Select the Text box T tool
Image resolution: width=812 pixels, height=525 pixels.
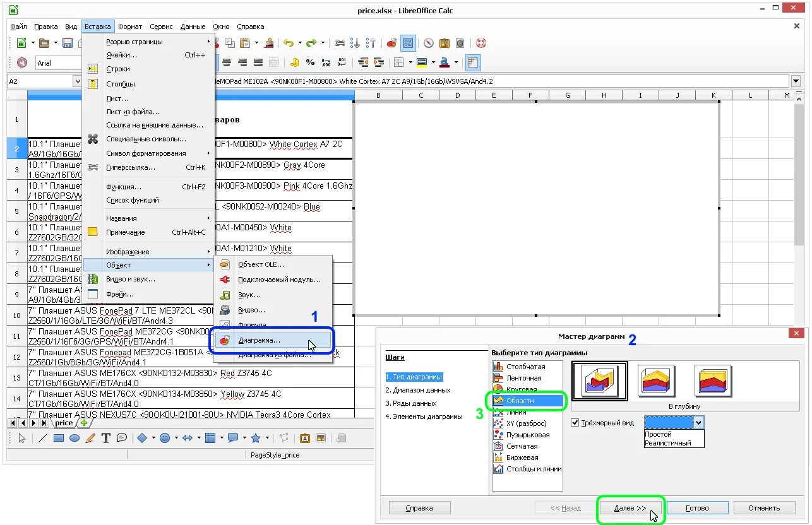tap(106, 438)
